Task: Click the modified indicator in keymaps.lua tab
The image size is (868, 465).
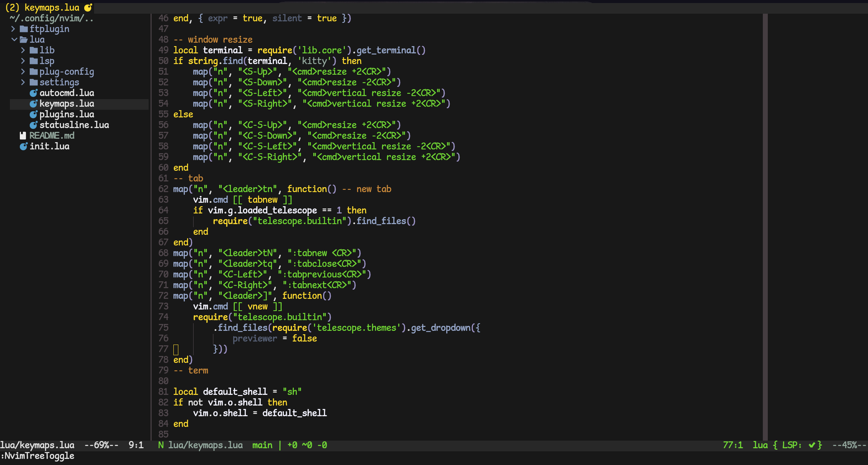Action: 88,8
